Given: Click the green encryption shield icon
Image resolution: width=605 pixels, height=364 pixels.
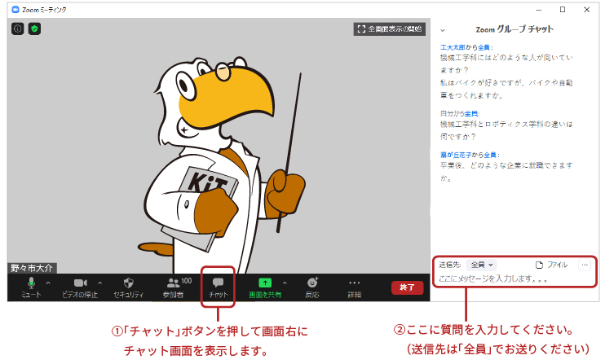Looking at the screenshot, I should point(34,29).
